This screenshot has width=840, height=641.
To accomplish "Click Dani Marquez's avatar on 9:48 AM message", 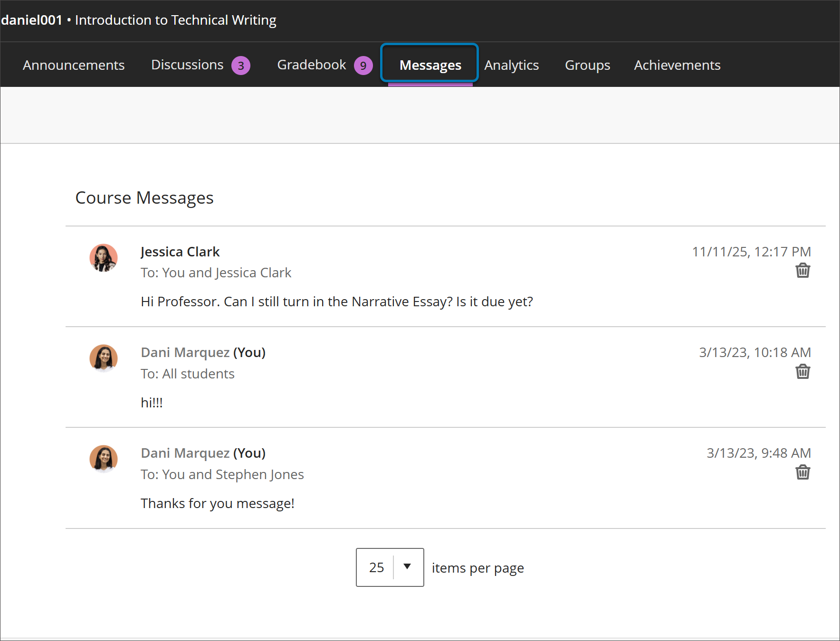I will pos(104,459).
